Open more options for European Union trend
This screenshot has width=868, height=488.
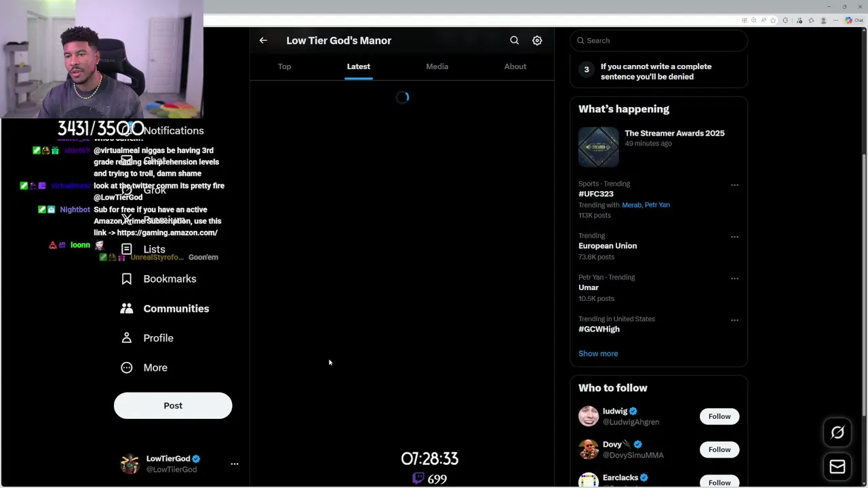(x=734, y=237)
